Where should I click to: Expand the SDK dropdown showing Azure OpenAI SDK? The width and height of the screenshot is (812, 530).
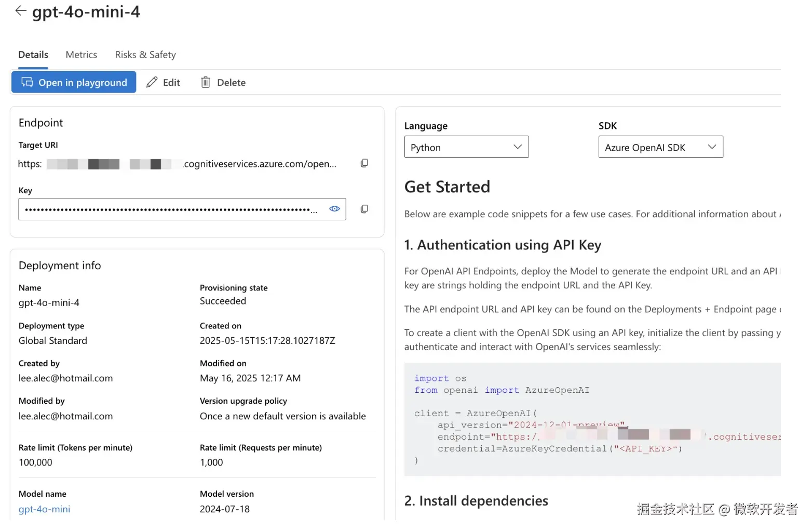(x=660, y=147)
